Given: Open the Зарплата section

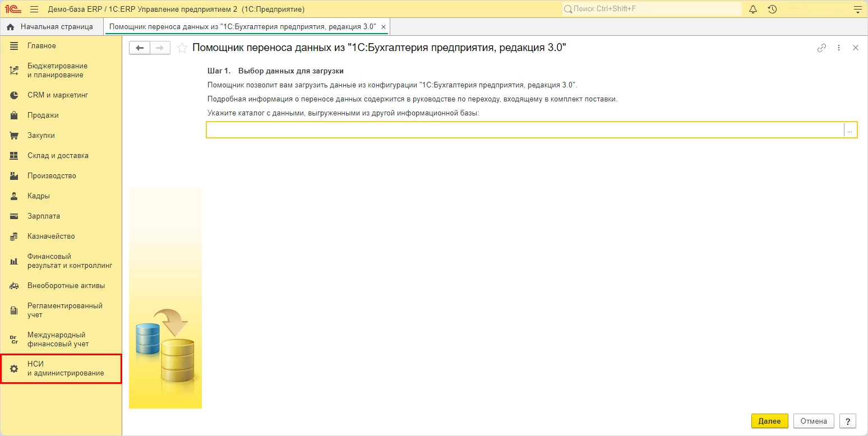Looking at the screenshot, I should pyautogui.click(x=61, y=216).
